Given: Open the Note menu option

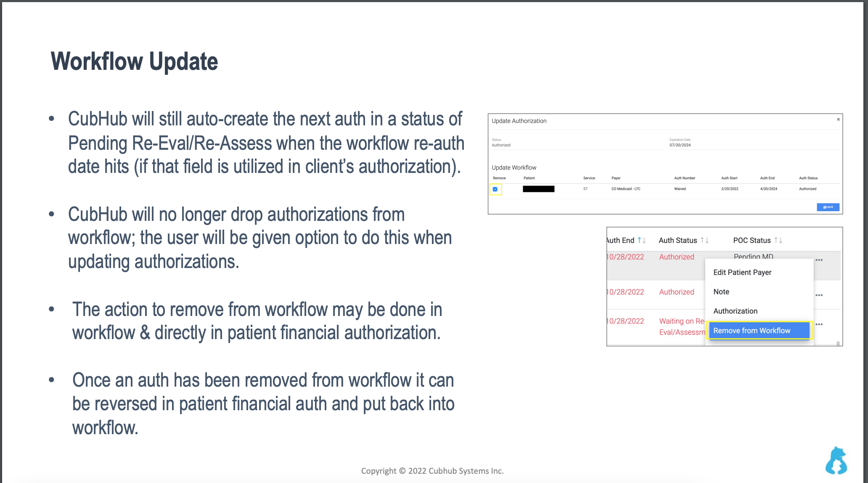Looking at the screenshot, I should click(x=721, y=292).
